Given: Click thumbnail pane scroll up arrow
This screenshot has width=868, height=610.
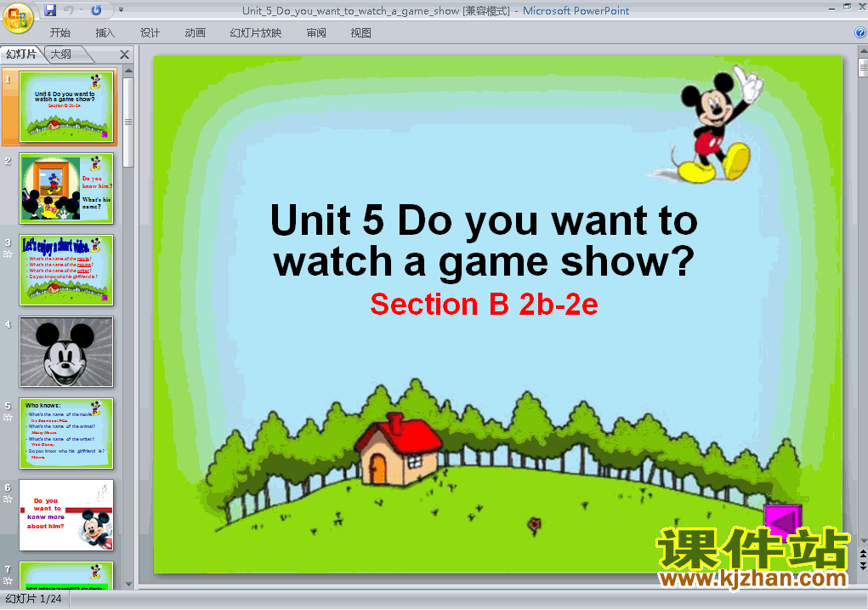Looking at the screenshot, I should [x=128, y=71].
